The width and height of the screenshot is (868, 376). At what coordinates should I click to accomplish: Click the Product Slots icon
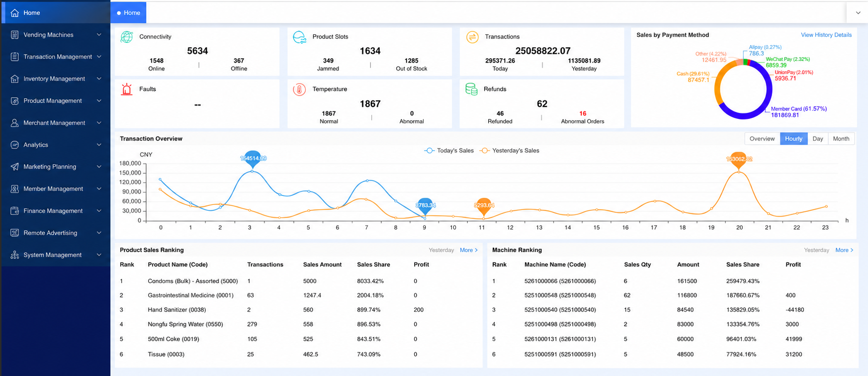point(299,37)
